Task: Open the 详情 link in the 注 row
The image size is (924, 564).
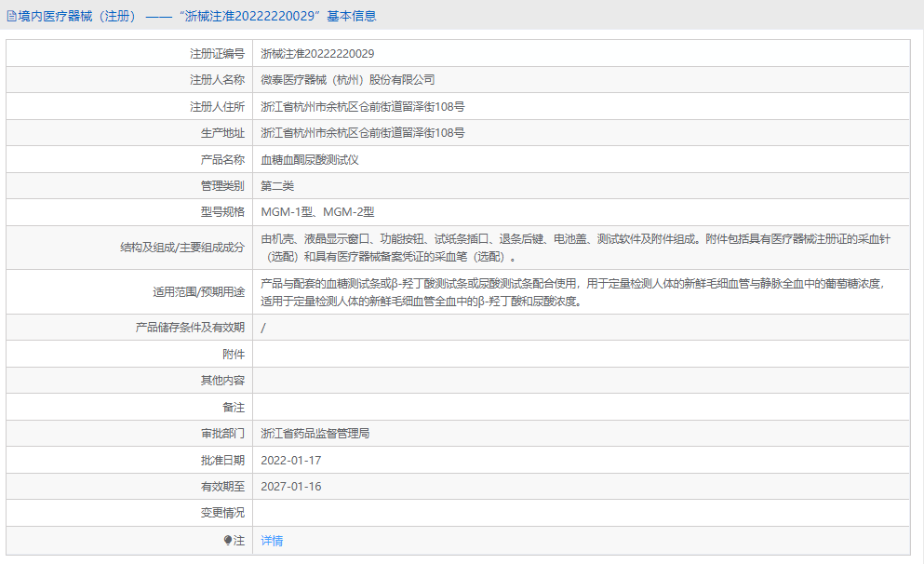Action: pyautogui.click(x=270, y=541)
